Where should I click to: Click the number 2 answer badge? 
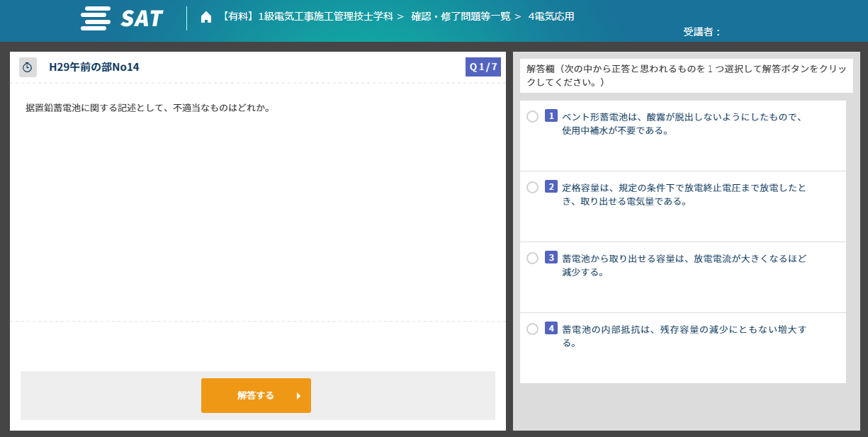(x=551, y=187)
